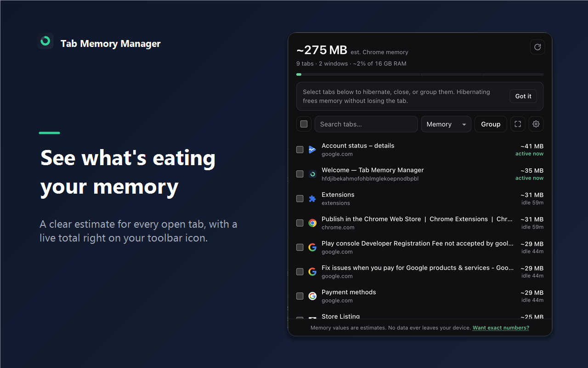Tick checkbox for Play console Developer Registration Fee
Screen dimensions: 588x368
[300, 247]
